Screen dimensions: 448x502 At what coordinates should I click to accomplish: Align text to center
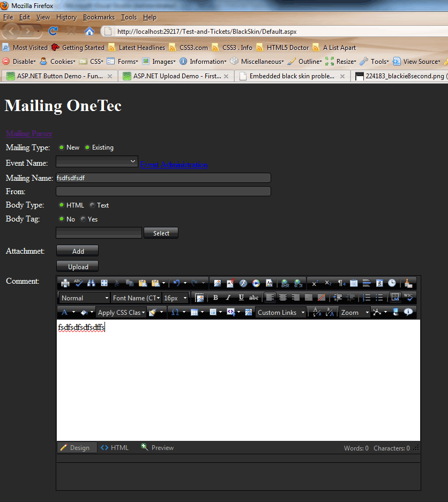[x=283, y=298]
